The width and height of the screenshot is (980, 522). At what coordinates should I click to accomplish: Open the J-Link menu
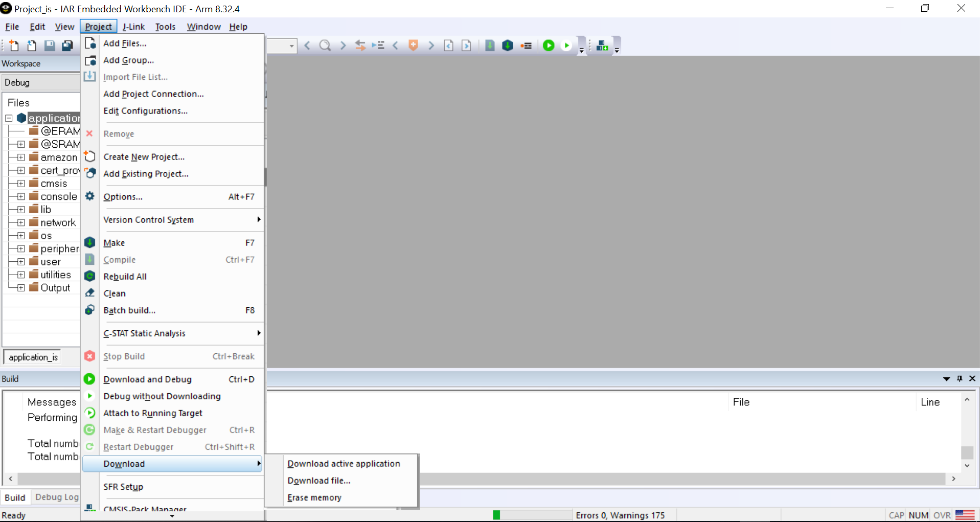[x=133, y=27]
